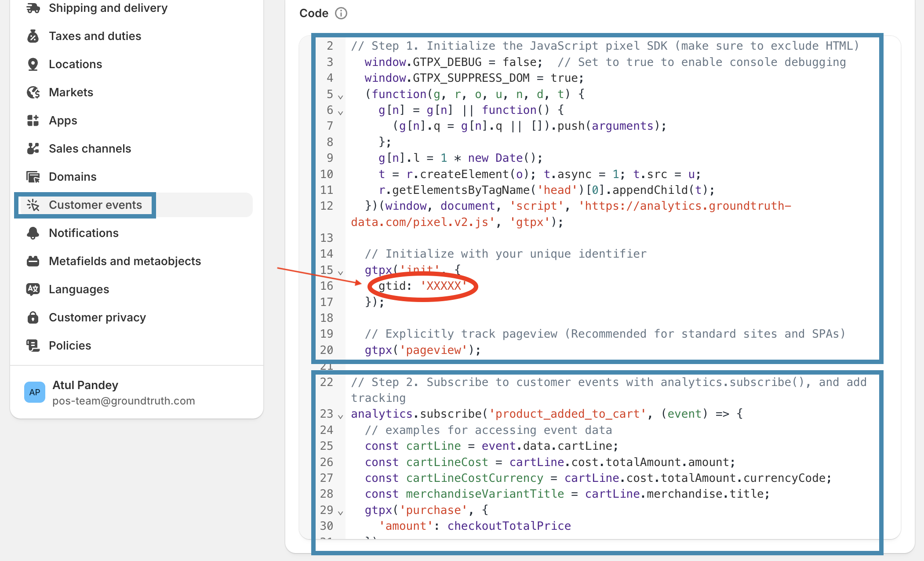Click the Markets globe icon
Viewport: 924px width, 561px height.
coord(33,92)
